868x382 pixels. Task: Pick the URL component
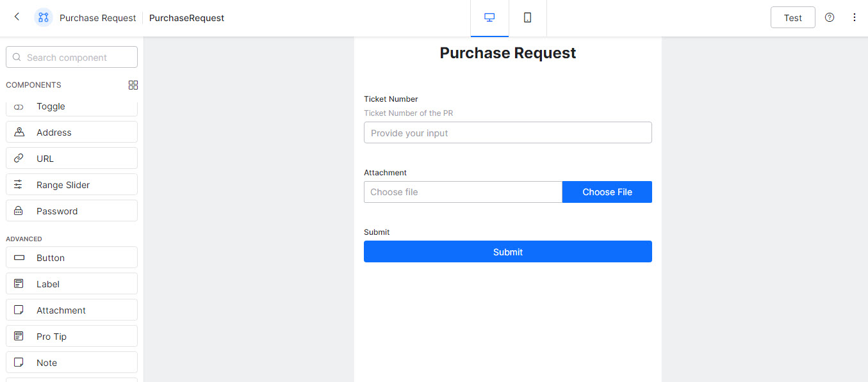tap(71, 158)
